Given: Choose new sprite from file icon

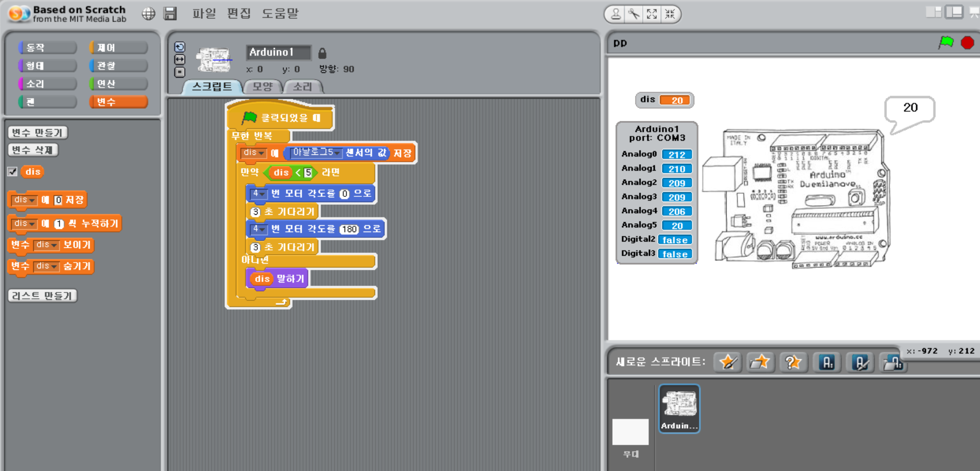Looking at the screenshot, I should pyautogui.click(x=760, y=362).
